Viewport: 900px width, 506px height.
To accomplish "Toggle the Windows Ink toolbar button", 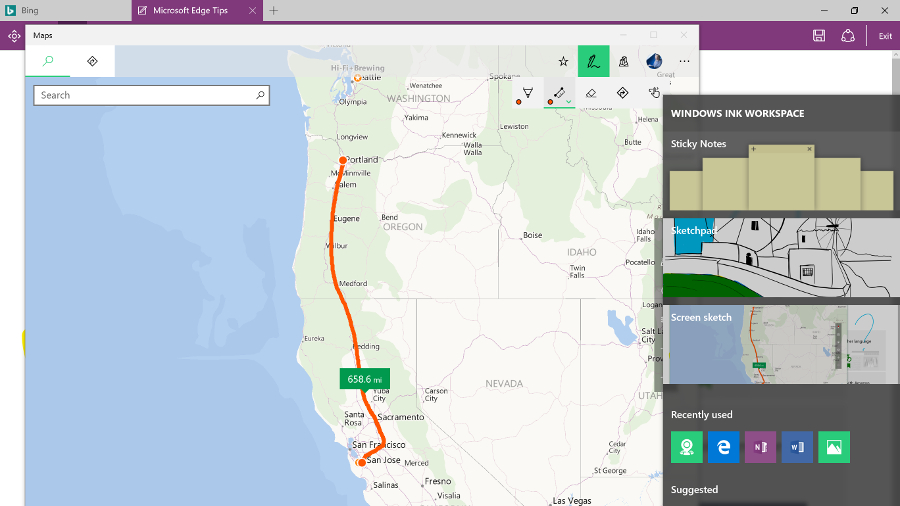I will pyautogui.click(x=593, y=61).
